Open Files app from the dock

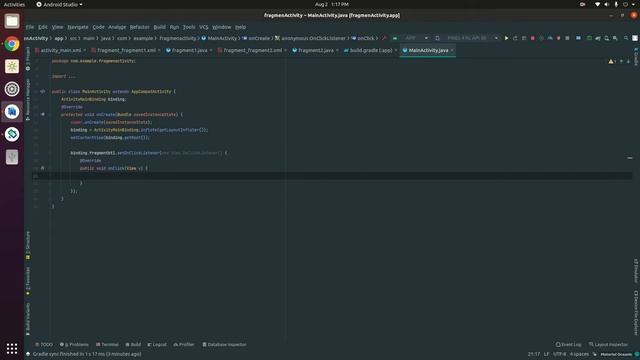pyautogui.click(x=12, y=21)
